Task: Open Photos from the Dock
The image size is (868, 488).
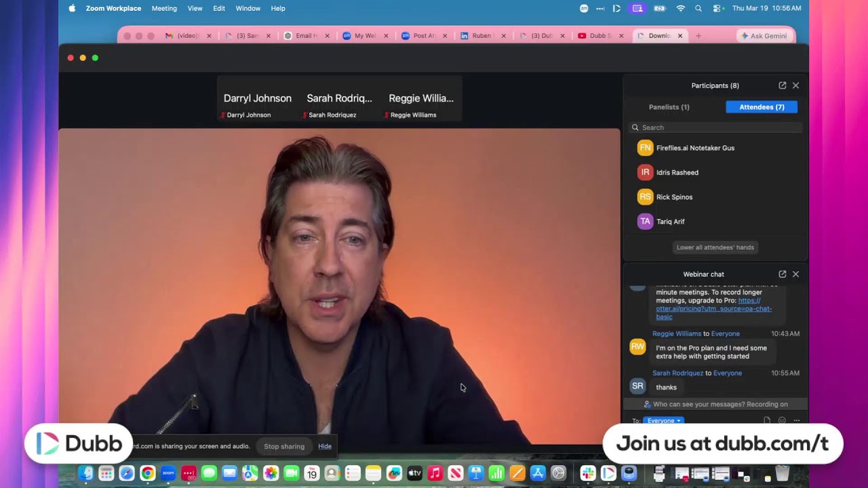Action: click(271, 473)
